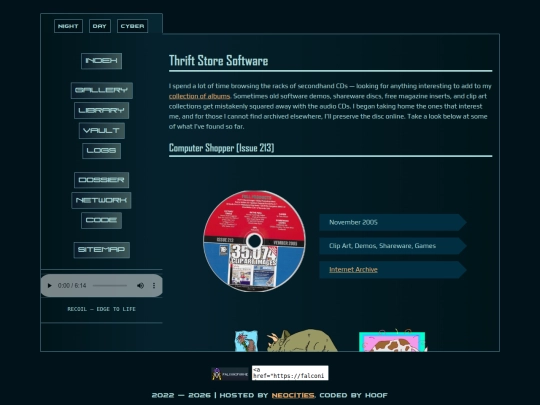The image size is (540, 405).
Task: Click the Falconire site badge
Action: point(230,374)
